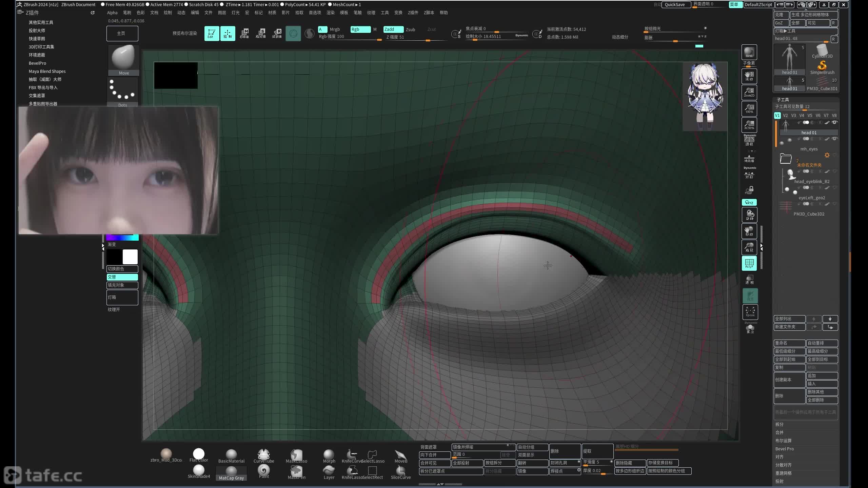Click the white secondary color swatch
Screen dimensions: 868x488
[130, 257]
